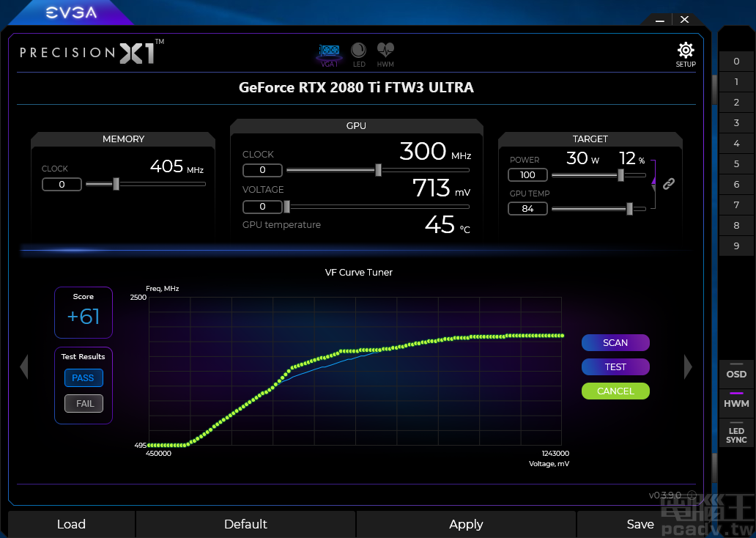This screenshot has width=756, height=538.
Task: Click the GPU clock slider handle
Action: 378,170
